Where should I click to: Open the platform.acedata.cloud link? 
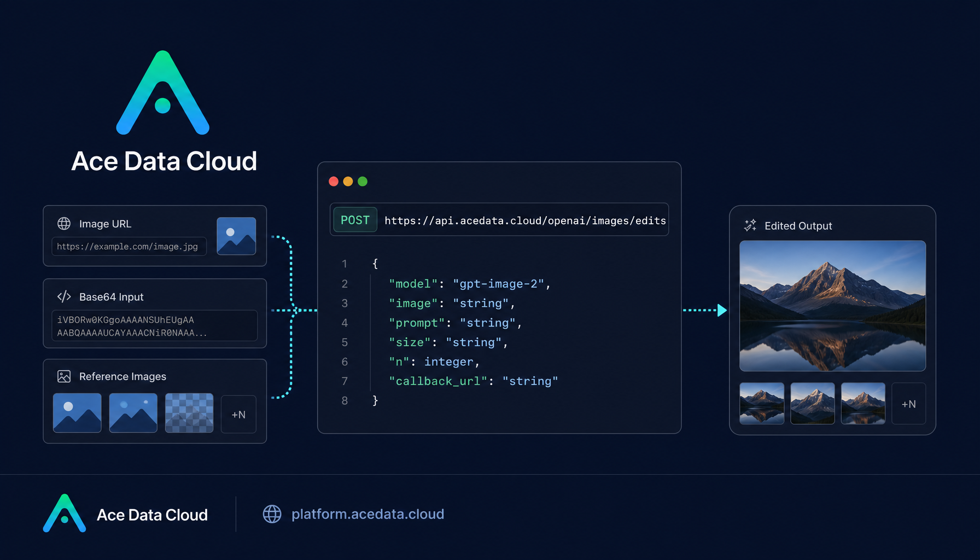click(x=367, y=514)
